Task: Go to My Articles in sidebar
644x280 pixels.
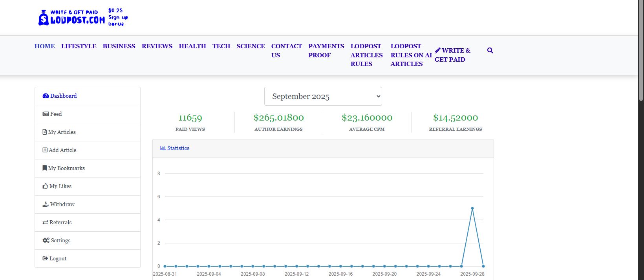Action: coord(59,132)
